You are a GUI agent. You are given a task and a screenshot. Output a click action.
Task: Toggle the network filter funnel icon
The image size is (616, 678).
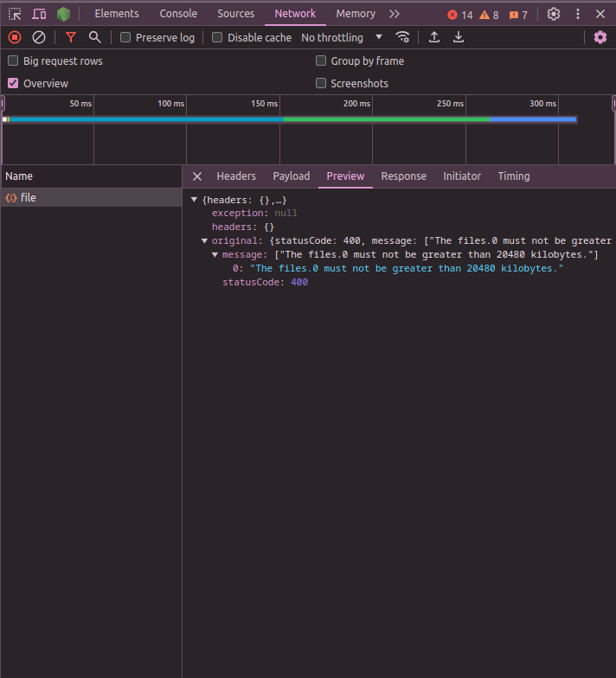pos(71,37)
